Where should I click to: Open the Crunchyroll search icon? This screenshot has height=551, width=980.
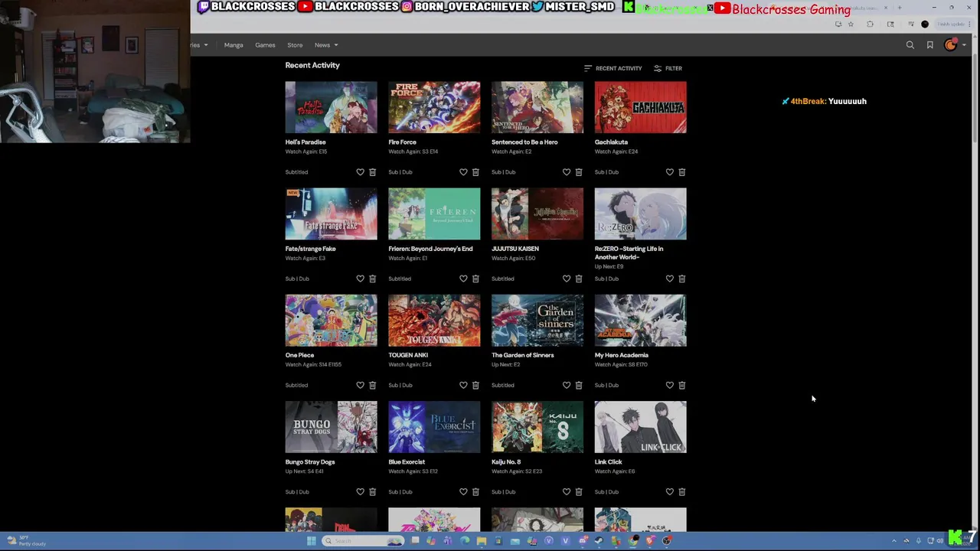[910, 45]
